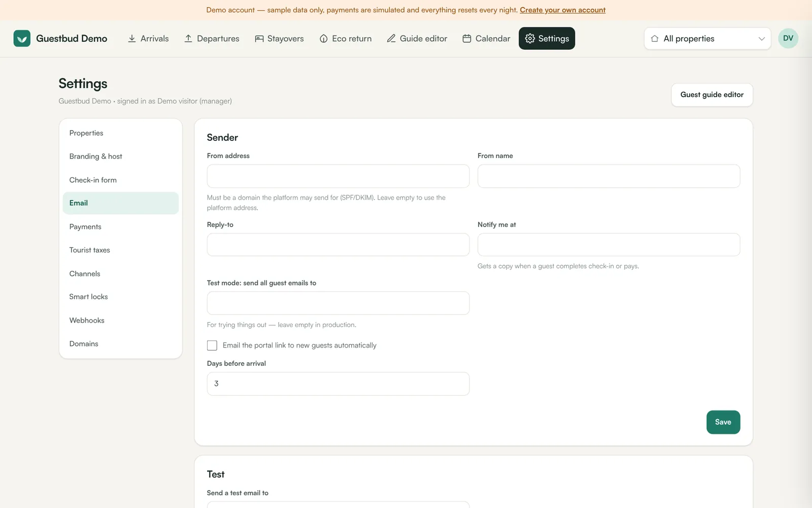Go to Eco return in the top navigation
The width and height of the screenshot is (812, 508).
coord(346,39)
